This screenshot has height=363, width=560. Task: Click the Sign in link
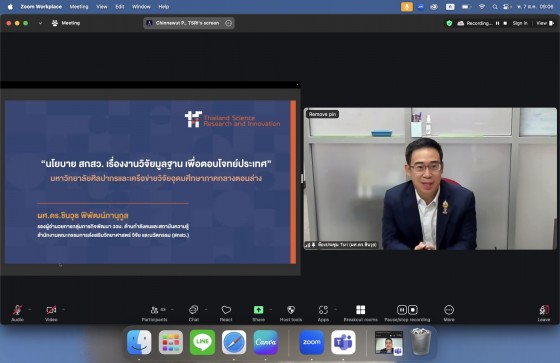coord(520,23)
